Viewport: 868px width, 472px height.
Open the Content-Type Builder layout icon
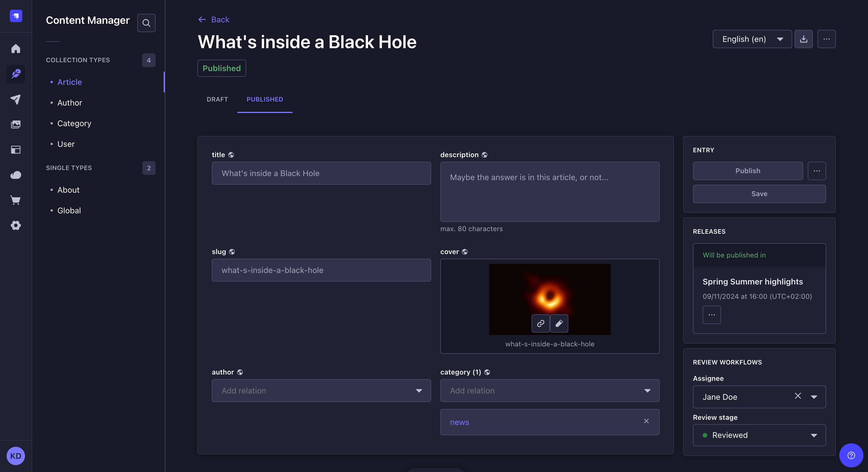[15, 149]
